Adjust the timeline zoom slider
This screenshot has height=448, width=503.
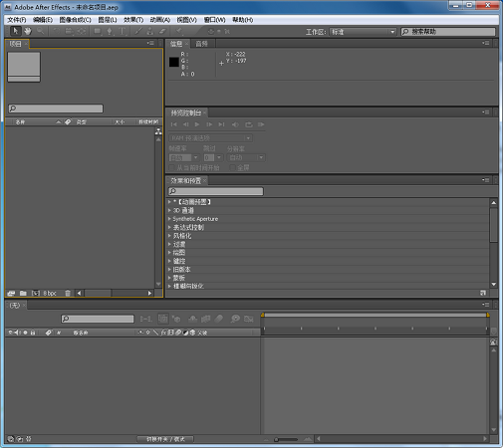pyautogui.click(x=286, y=440)
